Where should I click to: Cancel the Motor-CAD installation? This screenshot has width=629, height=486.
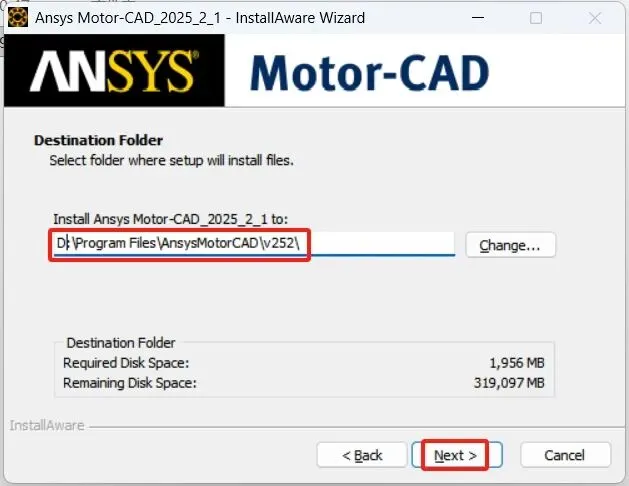pyautogui.click(x=565, y=455)
